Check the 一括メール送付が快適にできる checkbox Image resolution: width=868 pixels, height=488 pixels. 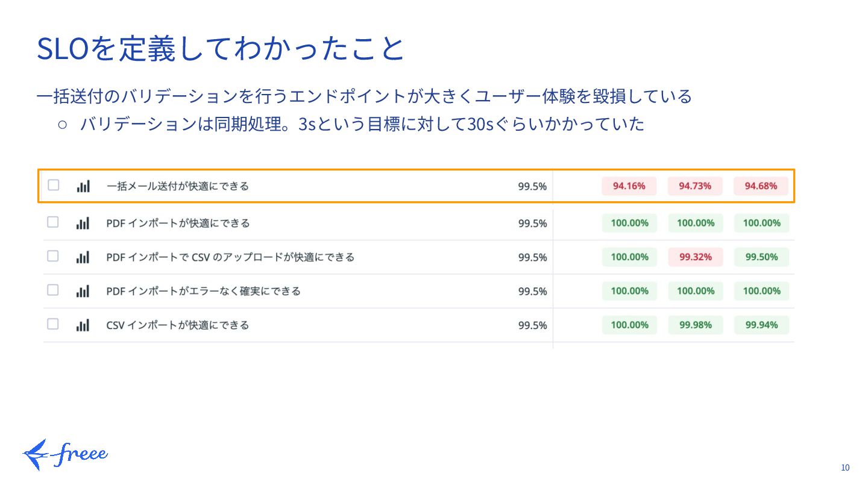54,185
